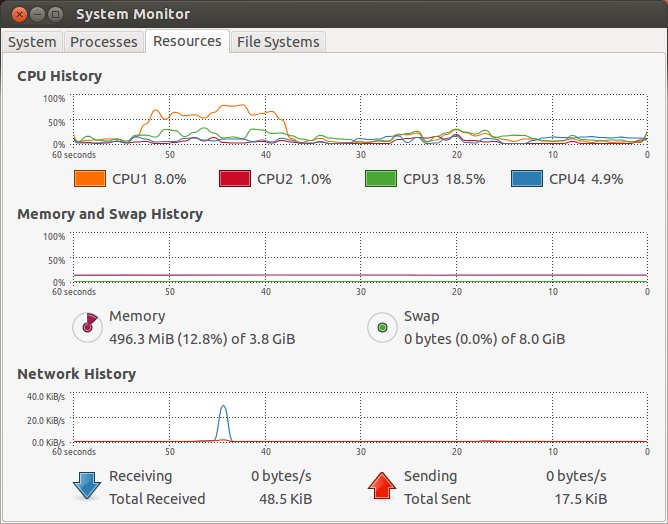Click the Receiving label
The width and height of the screenshot is (668, 524).
click(141, 476)
